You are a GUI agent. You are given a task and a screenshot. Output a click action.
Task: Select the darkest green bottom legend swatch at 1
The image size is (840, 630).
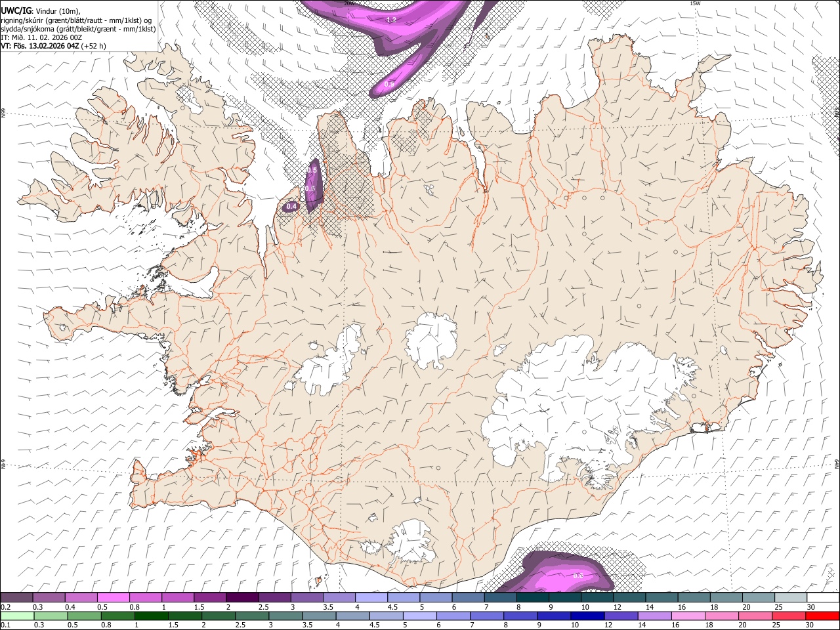click(x=152, y=616)
